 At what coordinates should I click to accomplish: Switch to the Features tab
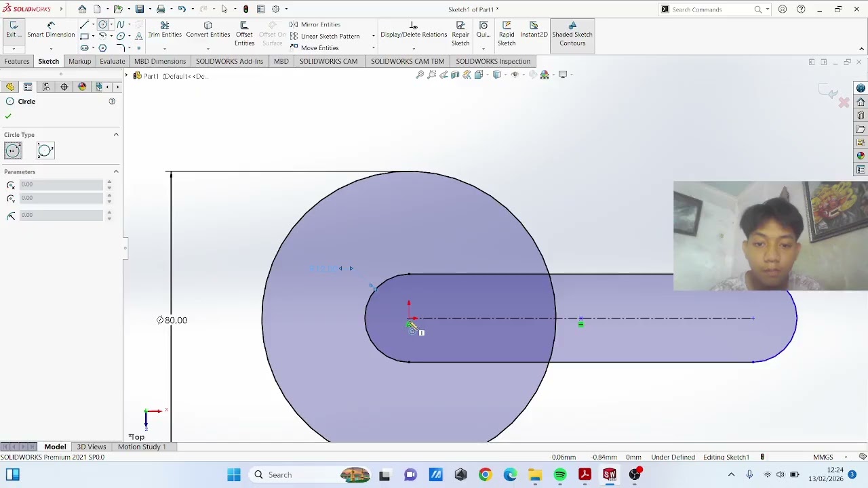[17, 61]
